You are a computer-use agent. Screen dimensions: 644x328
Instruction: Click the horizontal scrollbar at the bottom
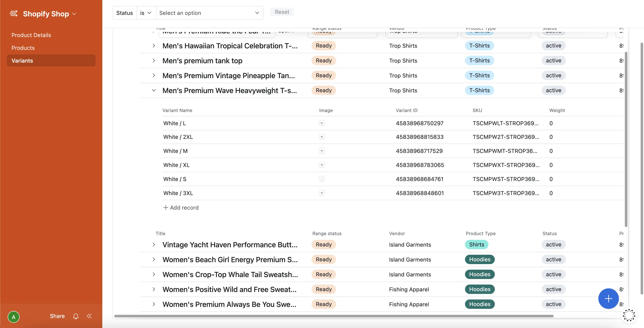click(x=334, y=316)
